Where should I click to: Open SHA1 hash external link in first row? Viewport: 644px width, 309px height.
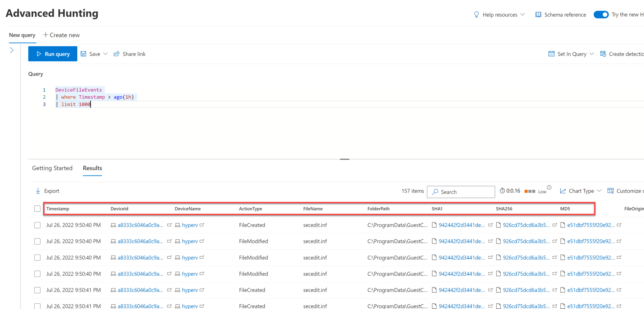point(490,225)
